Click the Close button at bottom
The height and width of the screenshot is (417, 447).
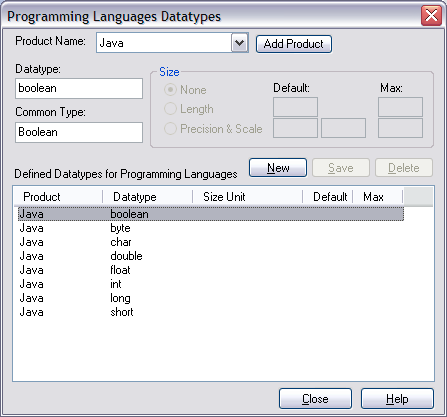(315, 399)
